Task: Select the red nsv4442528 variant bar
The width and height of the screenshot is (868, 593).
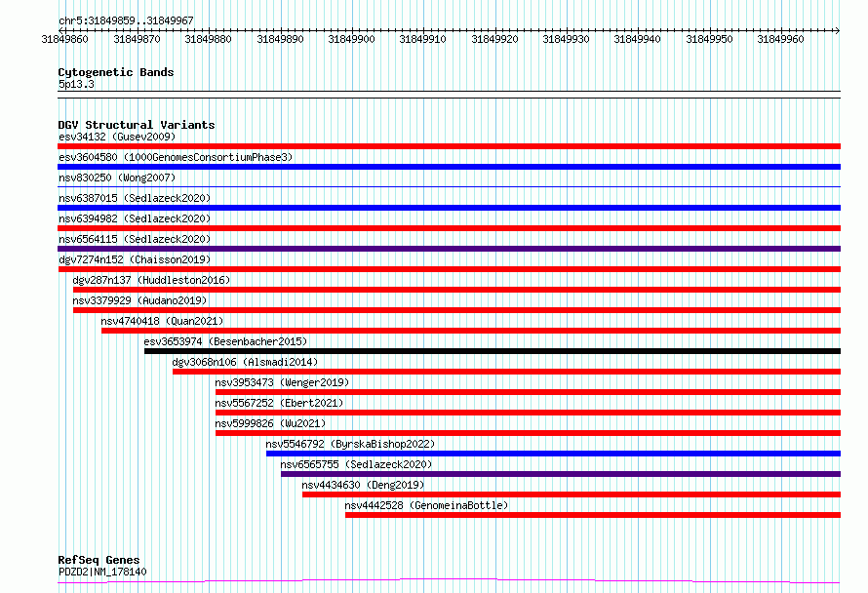Action: click(x=593, y=515)
